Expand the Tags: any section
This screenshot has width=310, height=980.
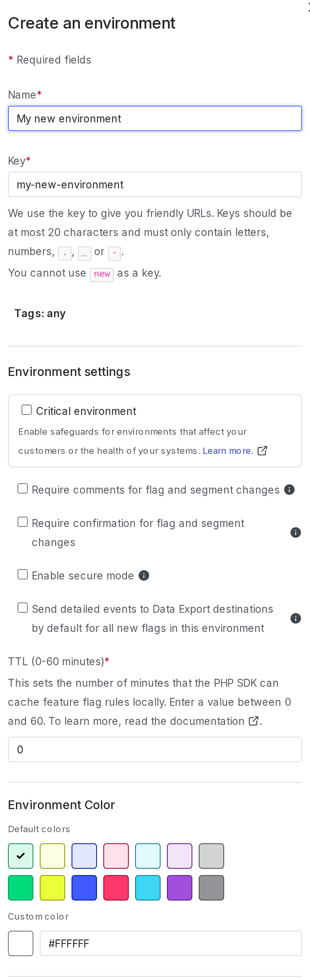point(40,313)
